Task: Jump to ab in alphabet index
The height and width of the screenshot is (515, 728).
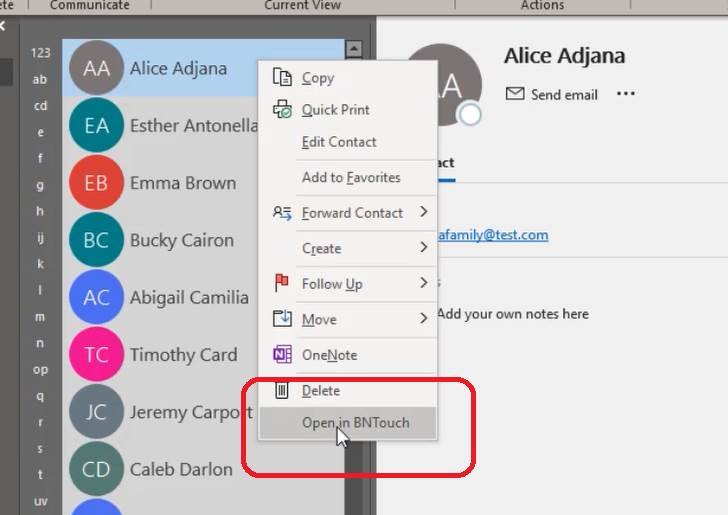Action: coord(40,79)
